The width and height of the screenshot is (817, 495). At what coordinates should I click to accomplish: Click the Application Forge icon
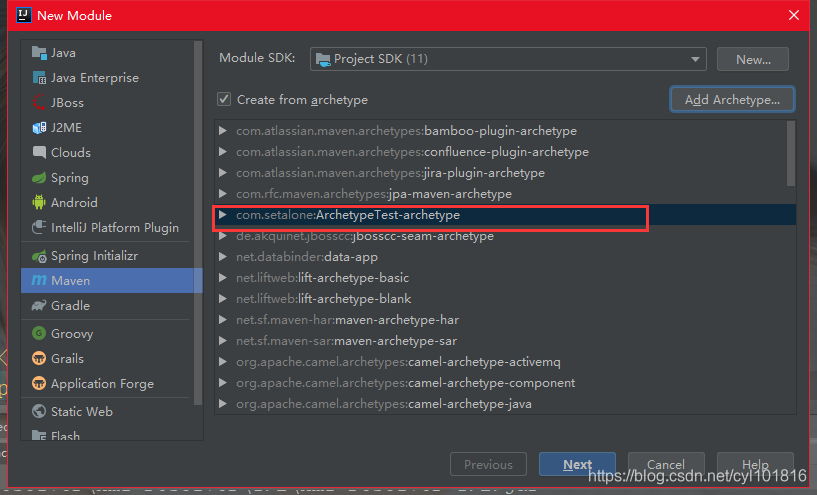coord(39,383)
